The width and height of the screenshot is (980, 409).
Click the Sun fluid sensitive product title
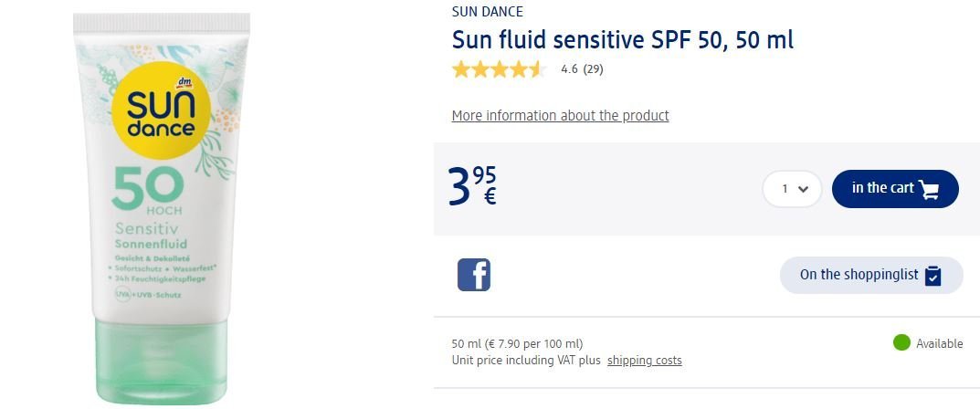[622, 40]
